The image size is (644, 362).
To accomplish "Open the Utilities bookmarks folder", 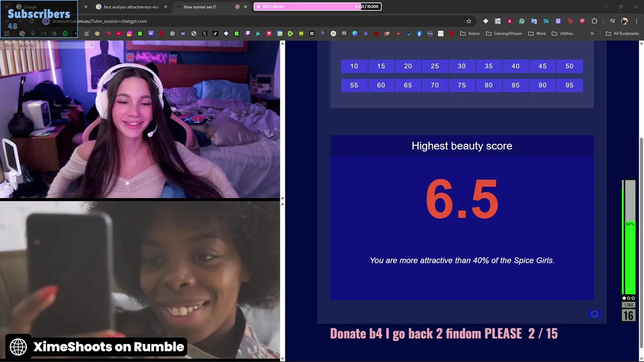I will pyautogui.click(x=562, y=34).
